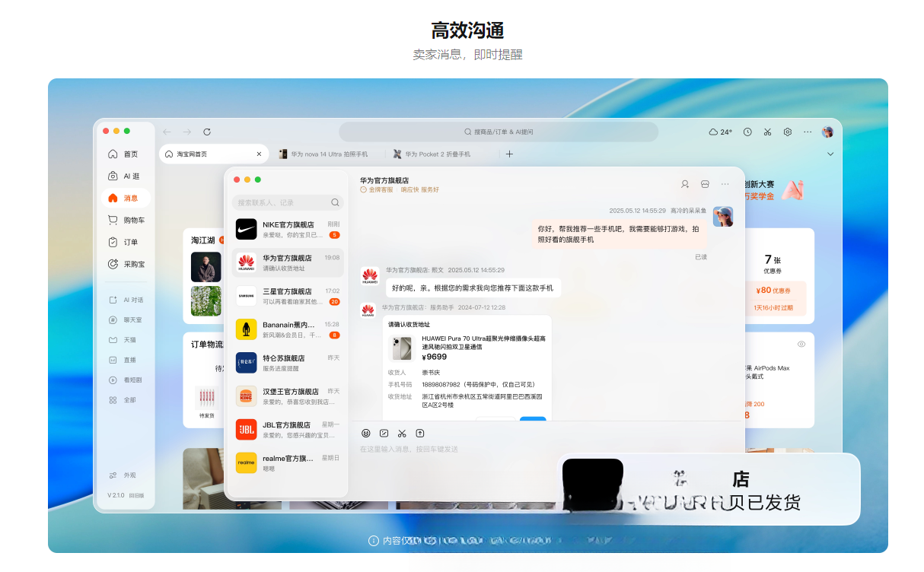Click the search magnifier in contacts search
This screenshot has height=572, width=924.
click(x=335, y=202)
